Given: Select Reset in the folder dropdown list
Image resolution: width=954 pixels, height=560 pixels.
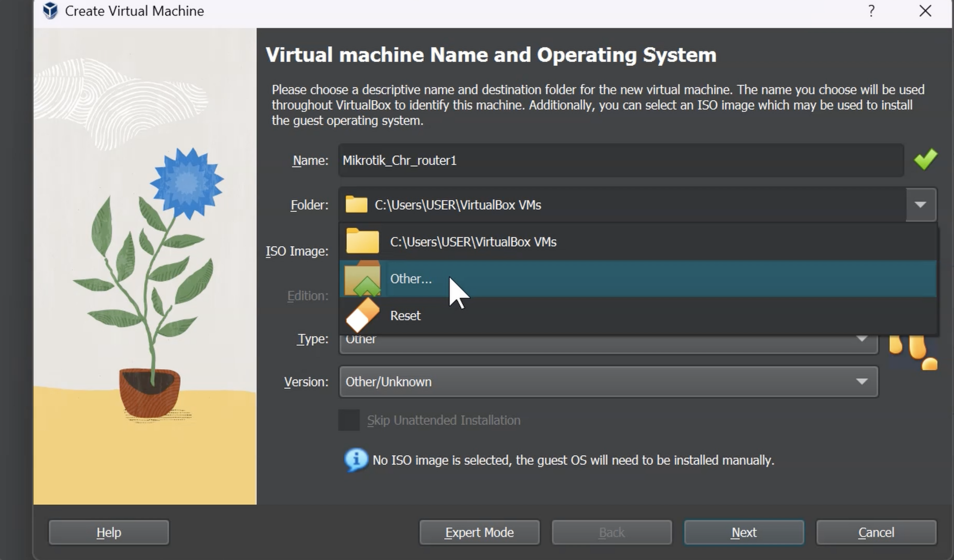Looking at the screenshot, I should [x=405, y=315].
